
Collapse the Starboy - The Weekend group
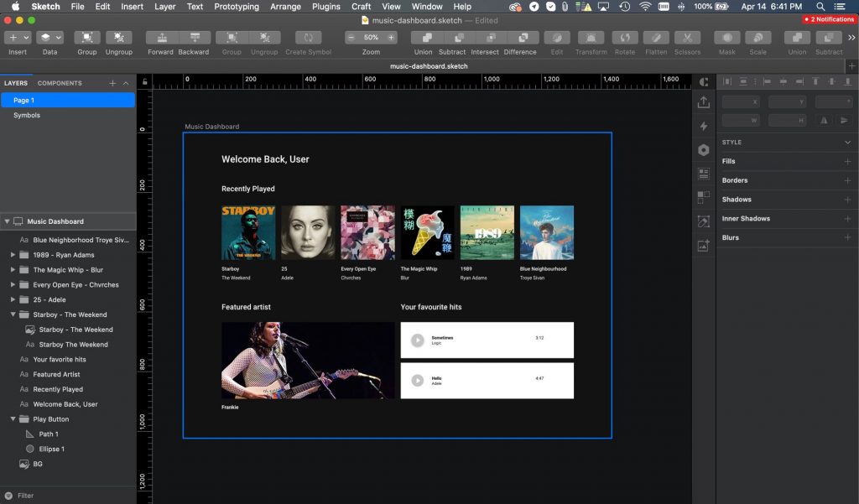(13, 314)
